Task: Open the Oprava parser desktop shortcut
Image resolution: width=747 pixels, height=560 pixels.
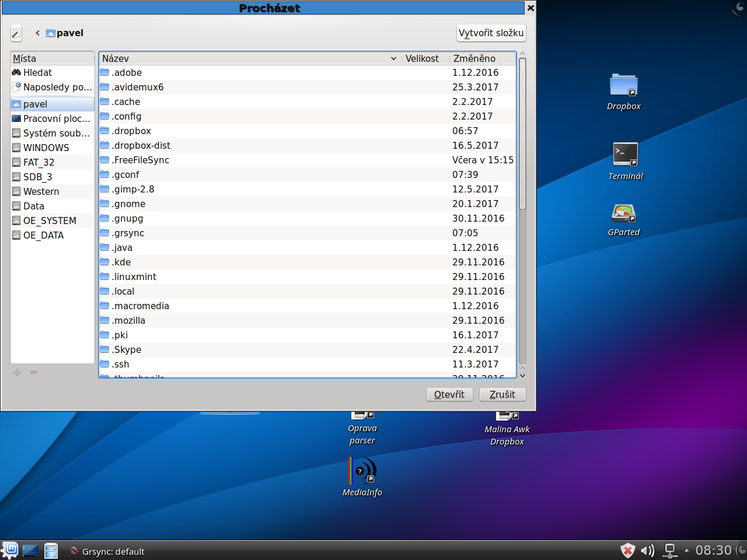Action: coord(362,428)
